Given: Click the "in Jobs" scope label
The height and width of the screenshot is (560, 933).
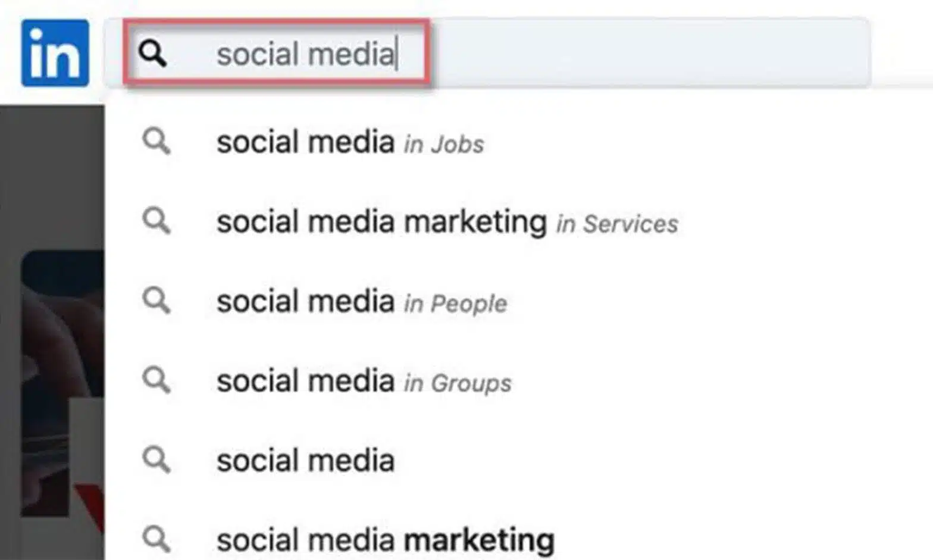Looking at the screenshot, I should pyautogui.click(x=444, y=145).
